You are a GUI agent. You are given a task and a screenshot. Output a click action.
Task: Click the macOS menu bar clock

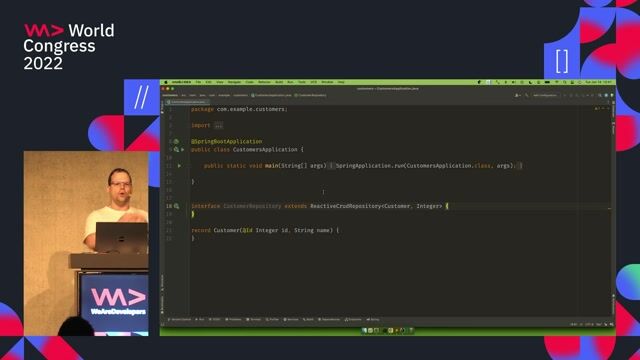pos(598,82)
